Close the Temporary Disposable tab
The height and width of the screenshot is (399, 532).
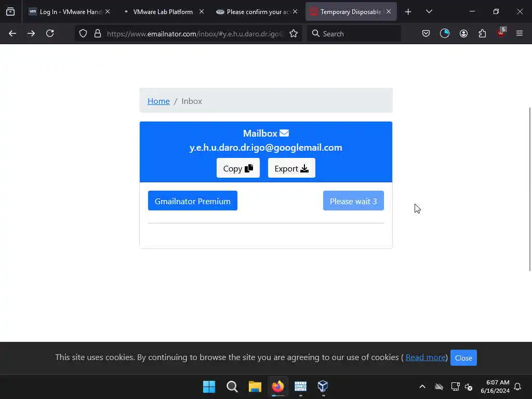[389, 11]
